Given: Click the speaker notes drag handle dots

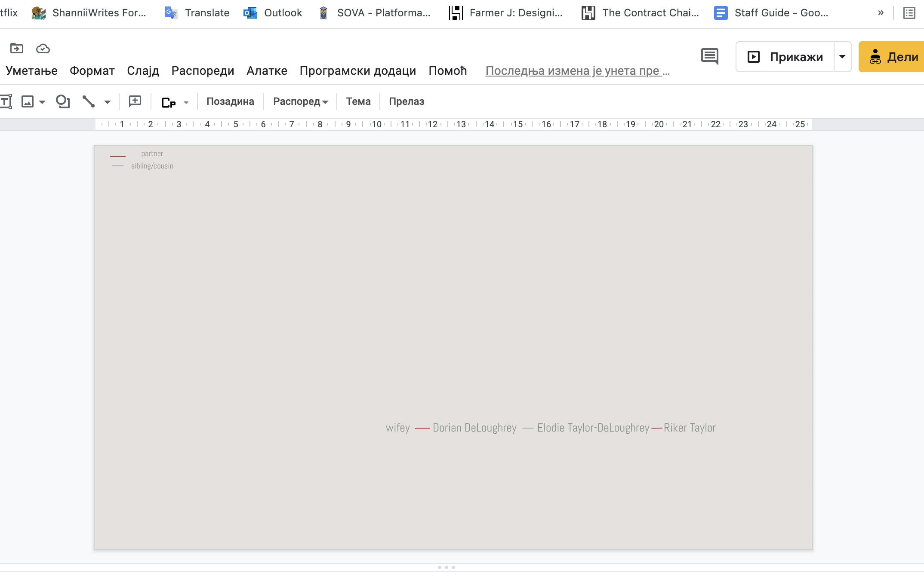Looking at the screenshot, I should [446, 567].
